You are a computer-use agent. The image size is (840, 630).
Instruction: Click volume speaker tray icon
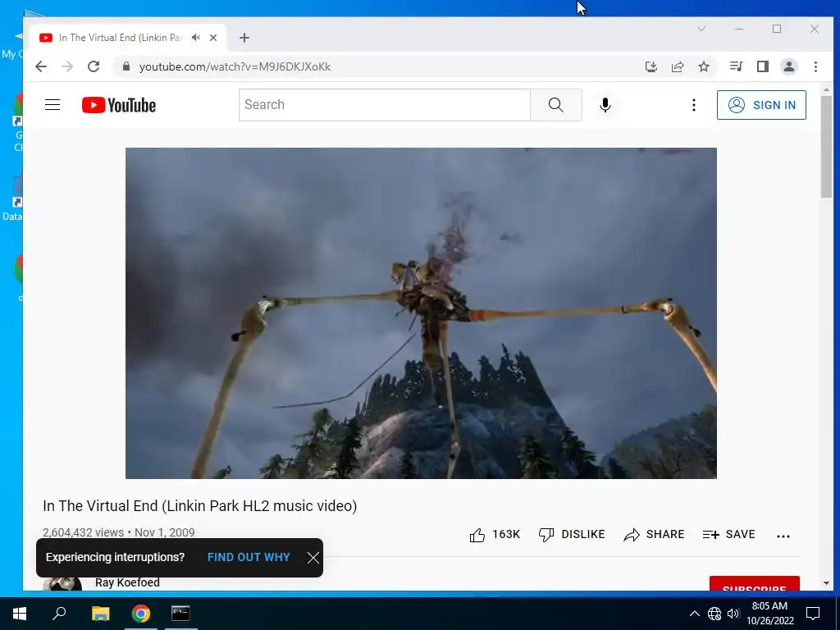tap(733, 614)
